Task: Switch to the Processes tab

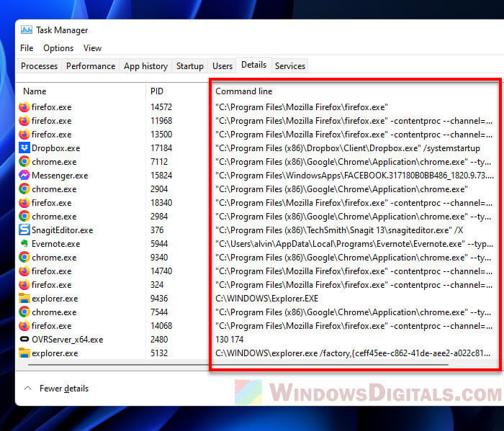Action: (x=39, y=66)
